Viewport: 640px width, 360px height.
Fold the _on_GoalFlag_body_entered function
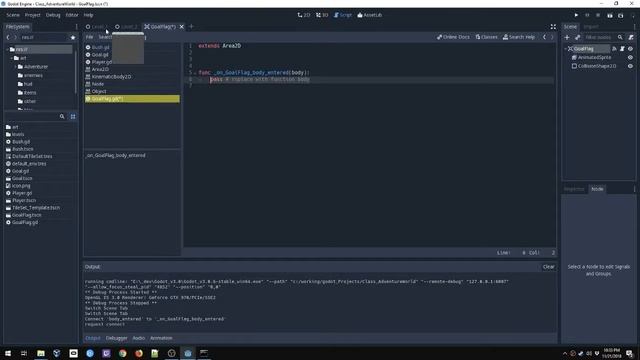click(x=195, y=73)
